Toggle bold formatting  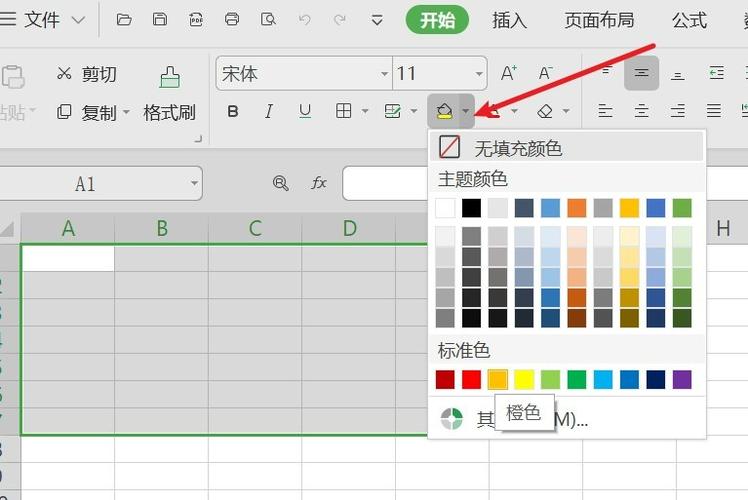[x=232, y=112]
